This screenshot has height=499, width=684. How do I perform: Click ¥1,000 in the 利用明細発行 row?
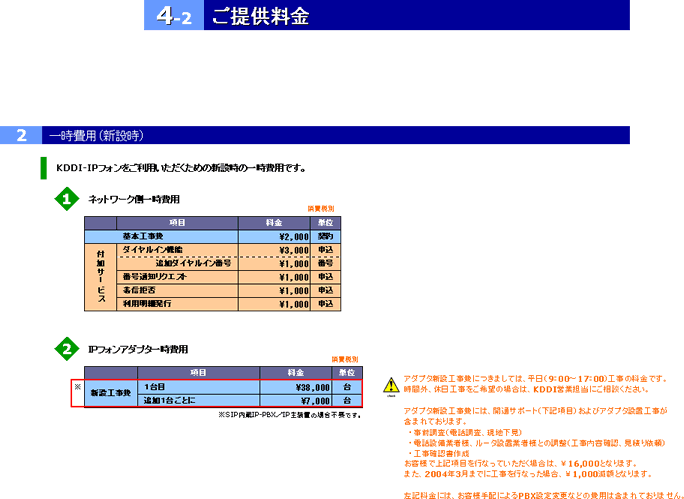(274, 304)
